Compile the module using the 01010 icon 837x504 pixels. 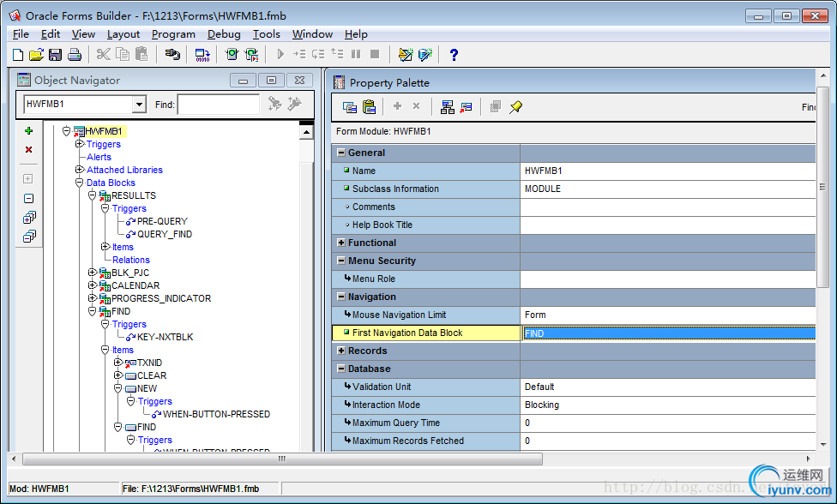[x=202, y=54]
